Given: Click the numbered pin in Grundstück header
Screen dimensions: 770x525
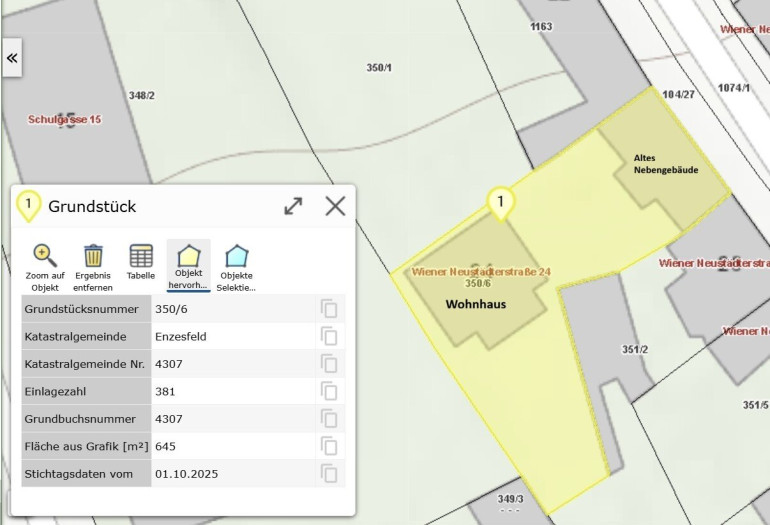Looking at the screenshot, I should tap(29, 205).
